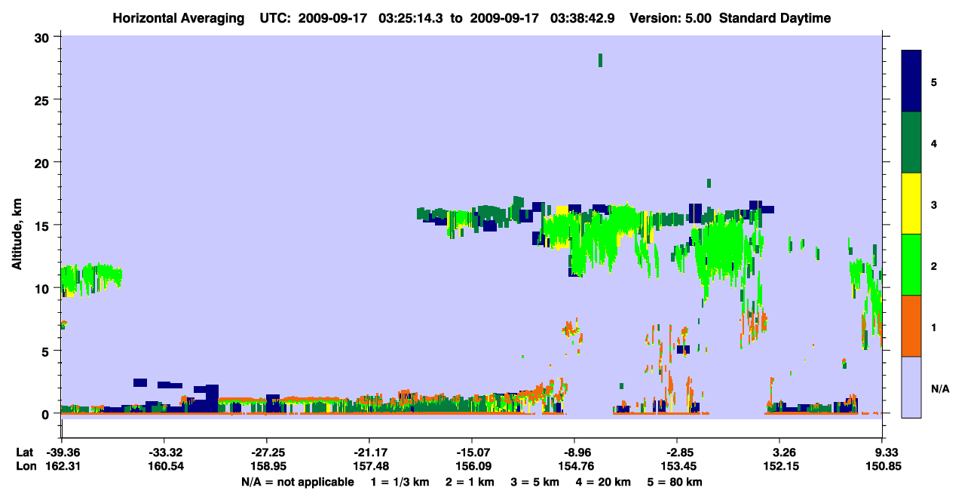The width and height of the screenshot is (980, 503).
Task: Click the 'Version: 5.00' text
Action: tap(669, 18)
